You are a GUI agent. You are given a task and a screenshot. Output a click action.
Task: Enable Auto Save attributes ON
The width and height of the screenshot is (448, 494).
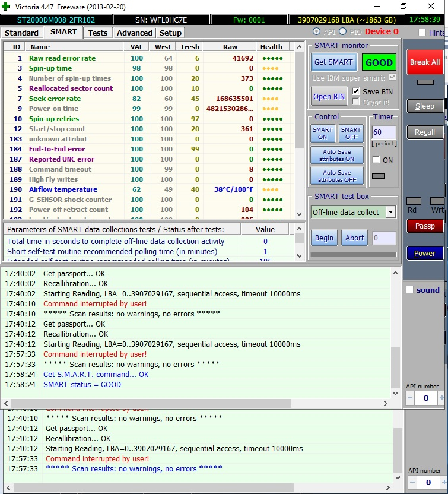[337, 155]
